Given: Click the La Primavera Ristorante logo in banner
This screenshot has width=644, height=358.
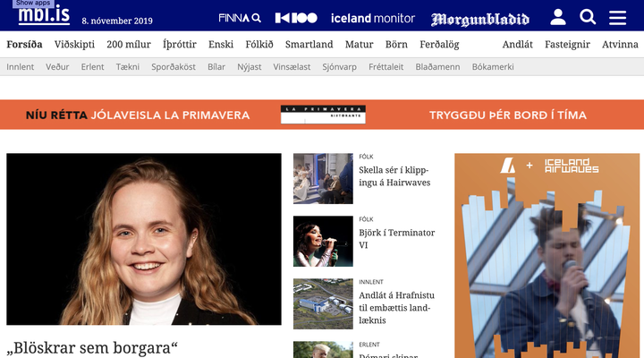Looking at the screenshot, I should coord(323,115).
